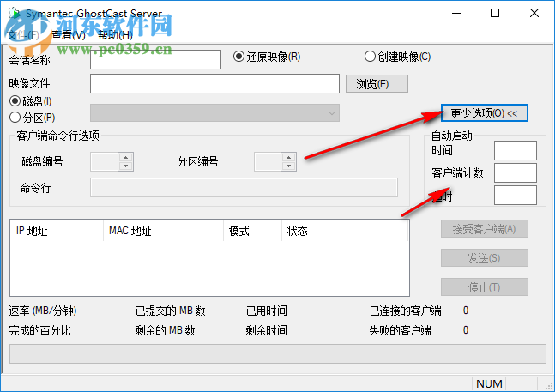Decrease the 分区编号 spinner value

[x=289, y=166]
